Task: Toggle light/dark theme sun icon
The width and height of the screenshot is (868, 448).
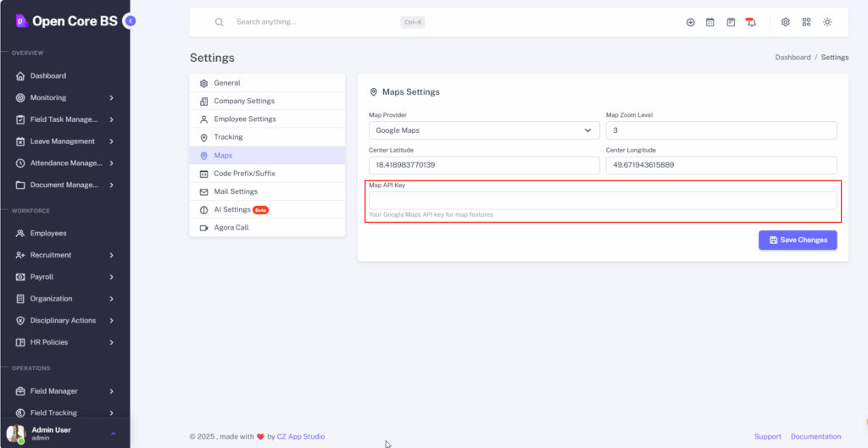Action: tap(827, 22)
